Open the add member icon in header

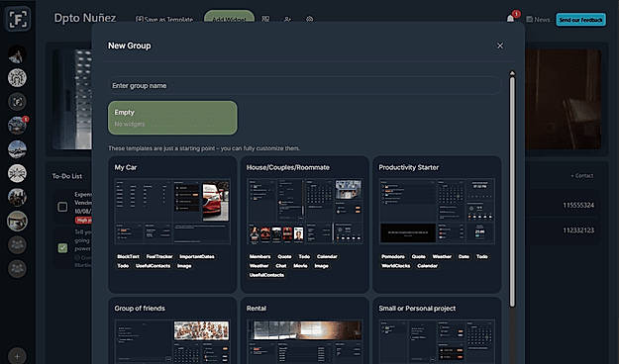[x=287, y=19]
